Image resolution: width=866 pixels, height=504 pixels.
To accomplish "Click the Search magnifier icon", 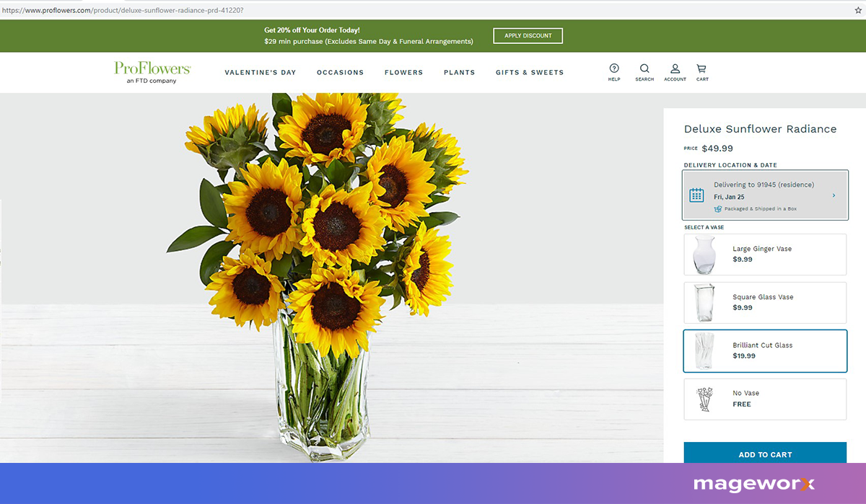I will (644, 68).
